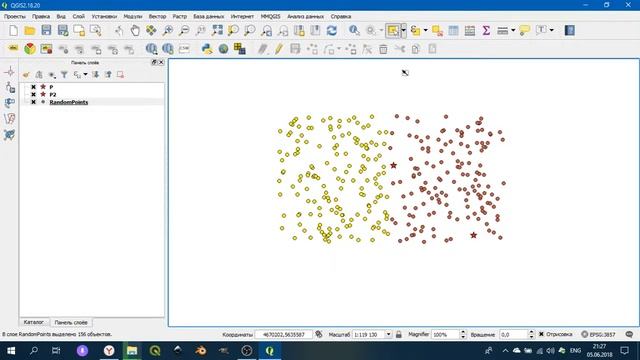Open the Проекты menu
This screenshot has height=360, width=640.
[x=15, y=16]
